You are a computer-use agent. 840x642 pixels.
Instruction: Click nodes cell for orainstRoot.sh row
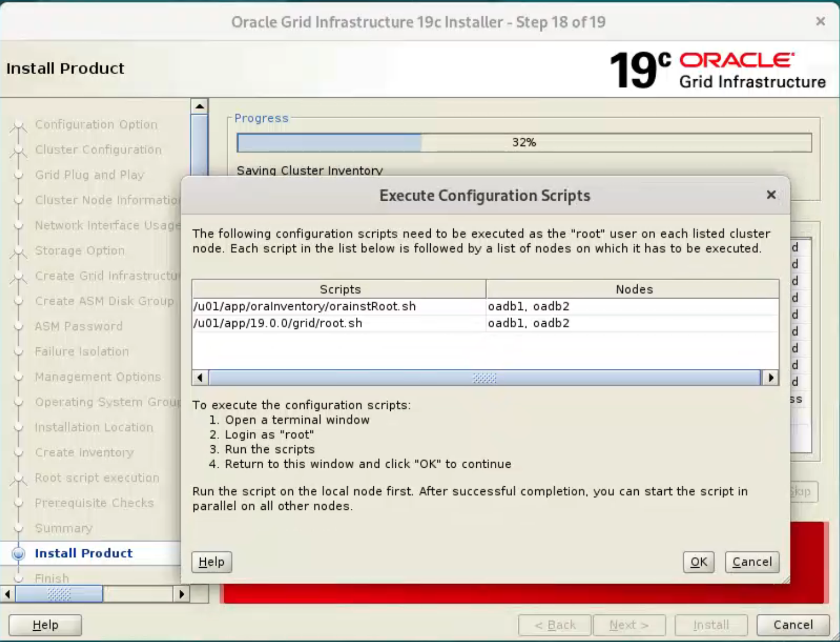[x=633, y=306]
